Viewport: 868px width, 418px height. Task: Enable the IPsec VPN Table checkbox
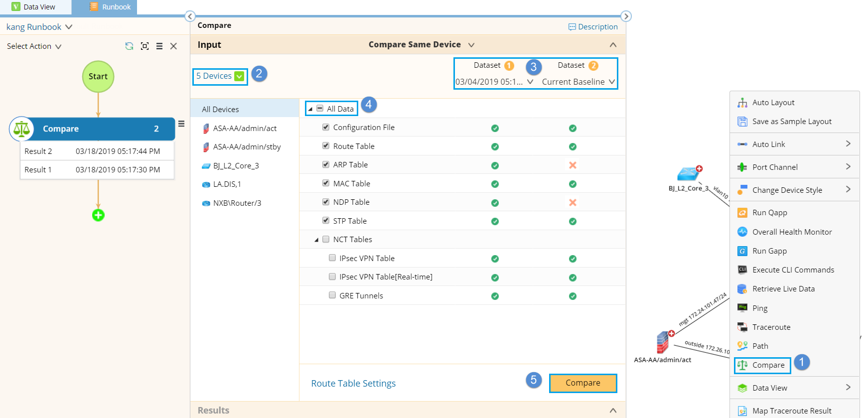click(x=332, y=258)
